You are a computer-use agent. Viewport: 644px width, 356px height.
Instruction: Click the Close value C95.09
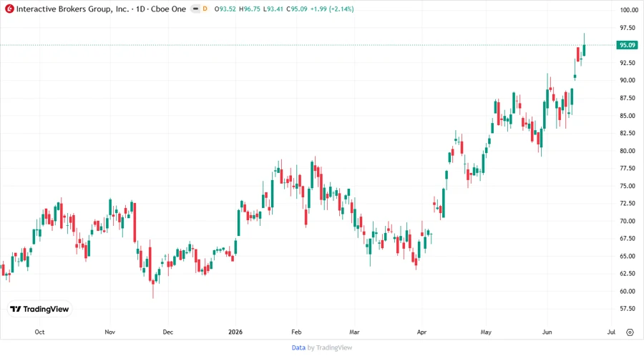296,9
